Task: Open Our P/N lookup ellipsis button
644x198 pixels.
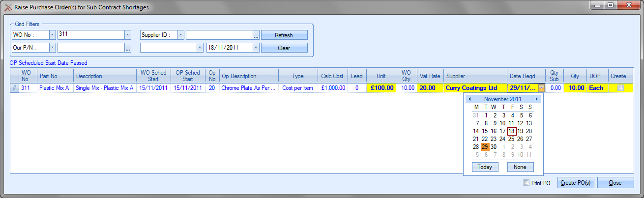Action: point(128,48)
